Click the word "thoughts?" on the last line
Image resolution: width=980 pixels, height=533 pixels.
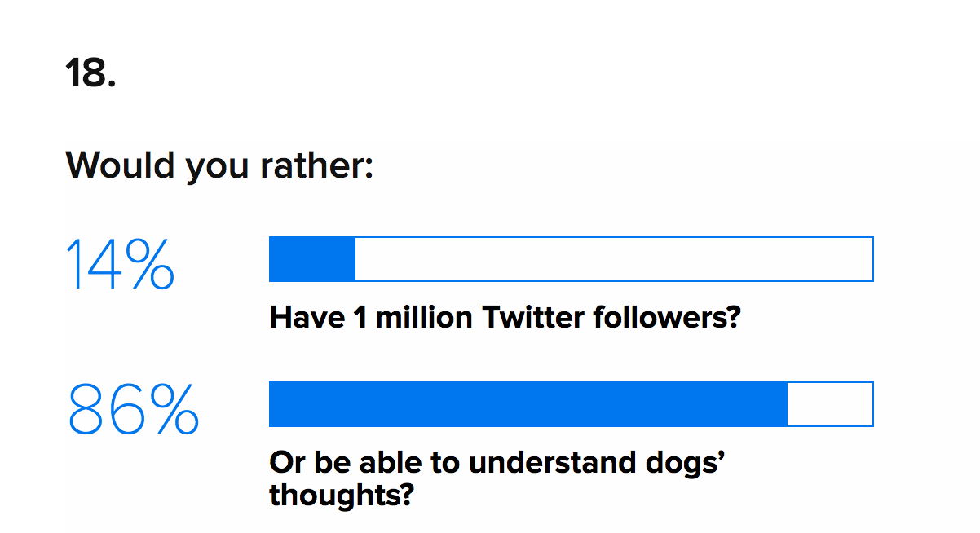[x=342, y=495]
